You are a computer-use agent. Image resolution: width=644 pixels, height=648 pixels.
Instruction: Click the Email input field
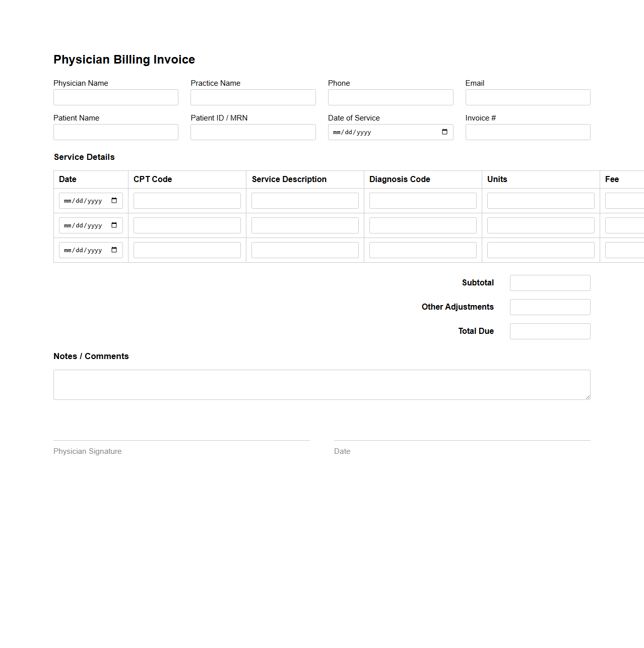[x=527, y=97]
